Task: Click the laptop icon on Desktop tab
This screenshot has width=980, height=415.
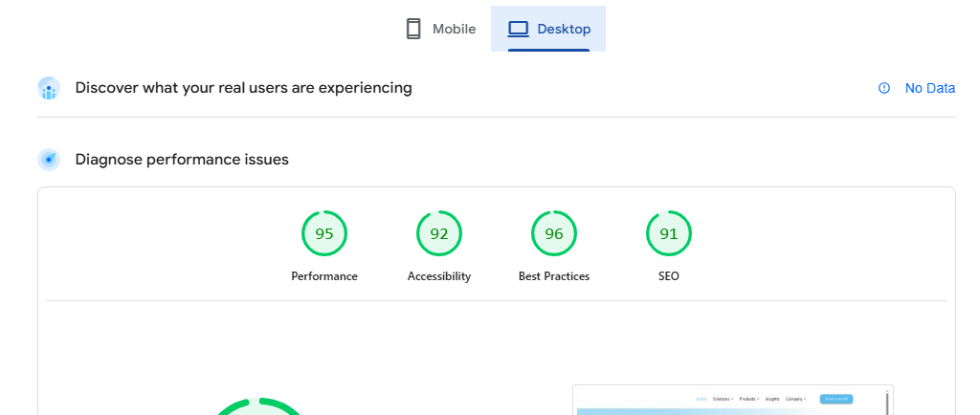Action: 518,29
